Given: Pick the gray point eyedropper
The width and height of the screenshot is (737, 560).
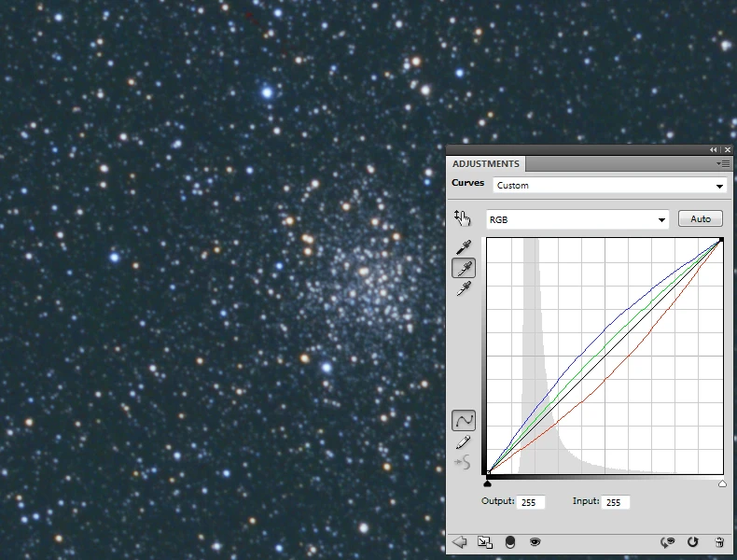Looking at the screenshot, I should point(463,269).
